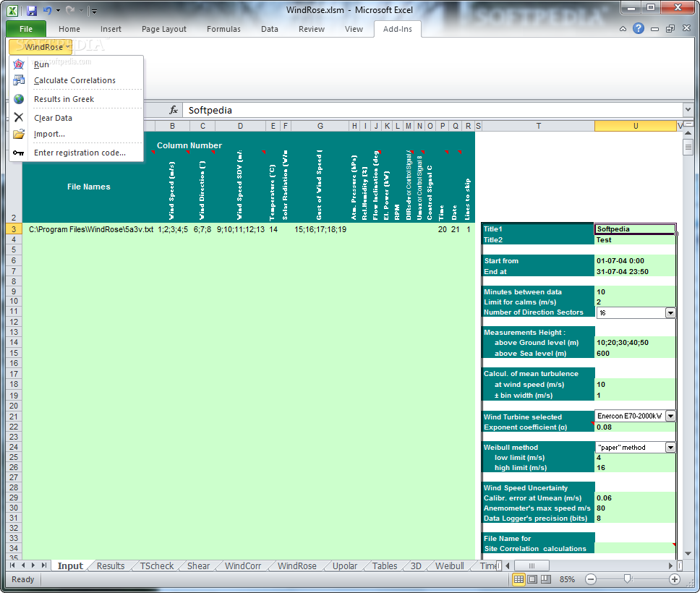This screenshot has width=700, height=593.
Task: Click the Calculate Correlations menu icon
Action: tap(19, 80)
